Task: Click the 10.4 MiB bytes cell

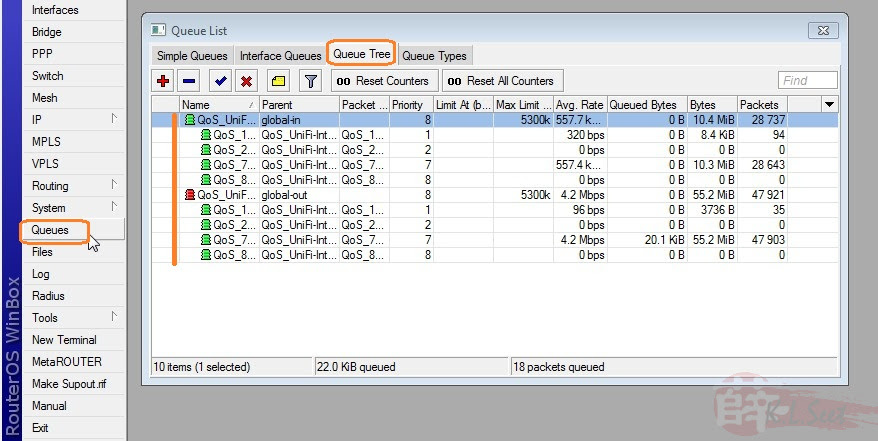Action: [712, 120]
